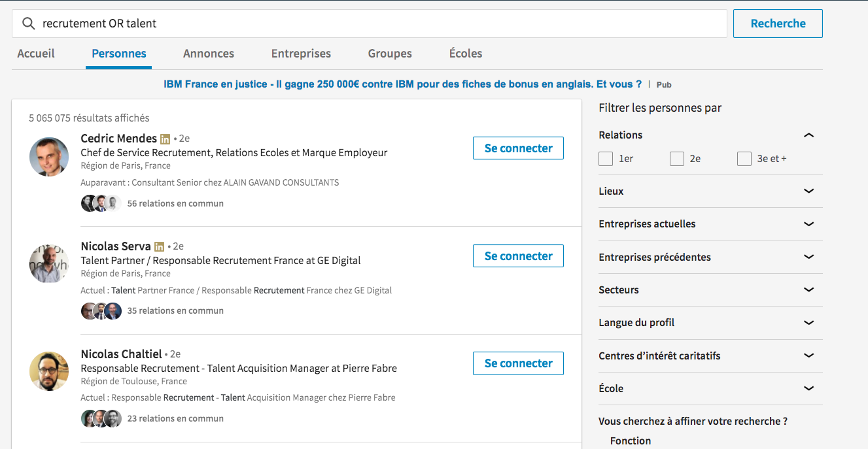868x449 pixels.
Task: Click the search magnifier icon
Action: [28, 24]
